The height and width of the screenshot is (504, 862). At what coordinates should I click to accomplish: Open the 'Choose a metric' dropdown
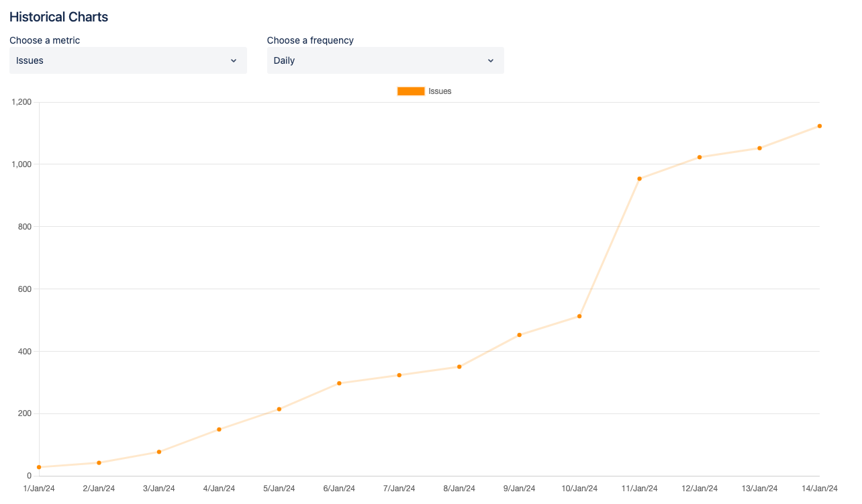(128, 60)
